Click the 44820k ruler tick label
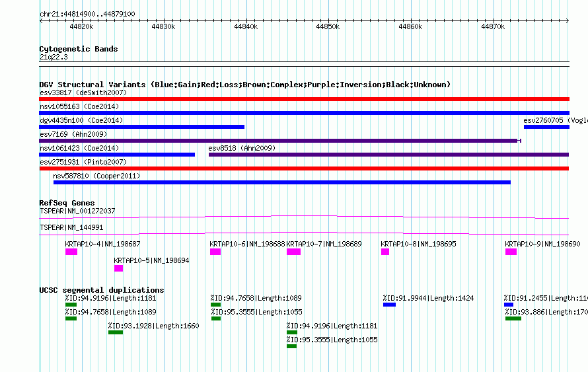This screenshot has width=588, height=372. coord(81,26)
